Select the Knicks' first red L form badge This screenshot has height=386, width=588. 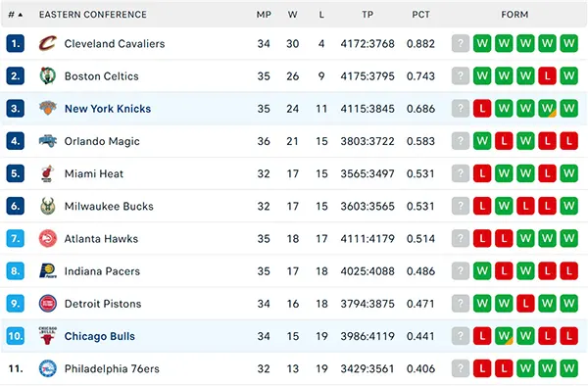pos(482,109)
